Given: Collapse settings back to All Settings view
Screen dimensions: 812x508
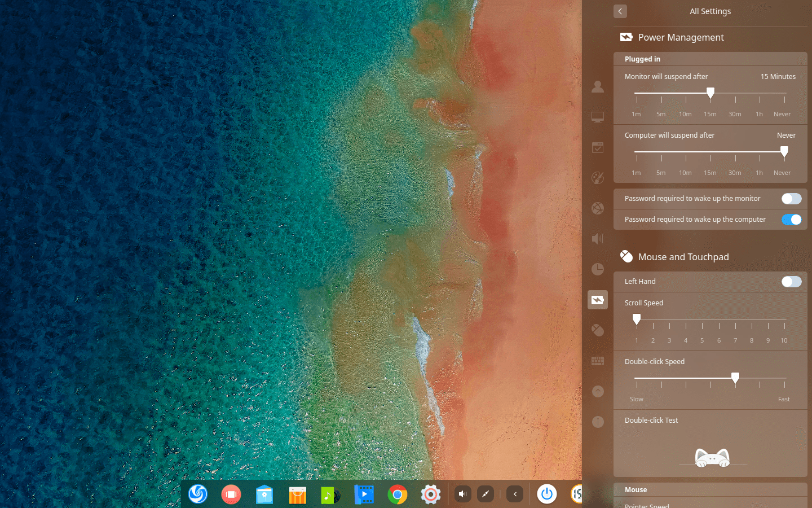Looking at the screenshot, I should point(620,11).
